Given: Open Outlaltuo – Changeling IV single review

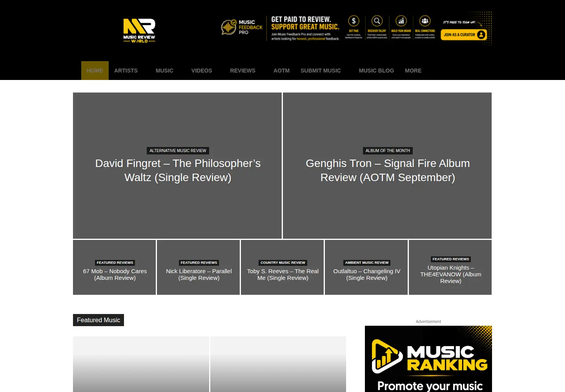Looking at the screenshot, I should coord(367,274).
